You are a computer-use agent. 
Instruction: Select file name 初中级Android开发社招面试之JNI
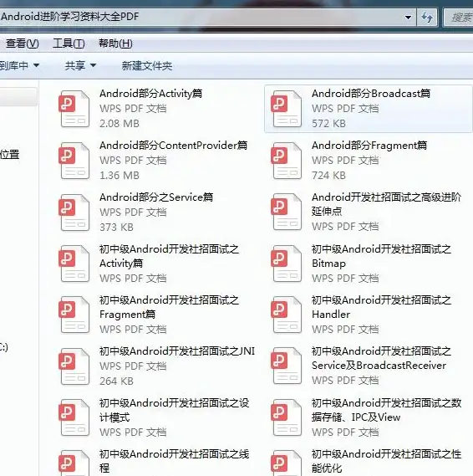177,351
